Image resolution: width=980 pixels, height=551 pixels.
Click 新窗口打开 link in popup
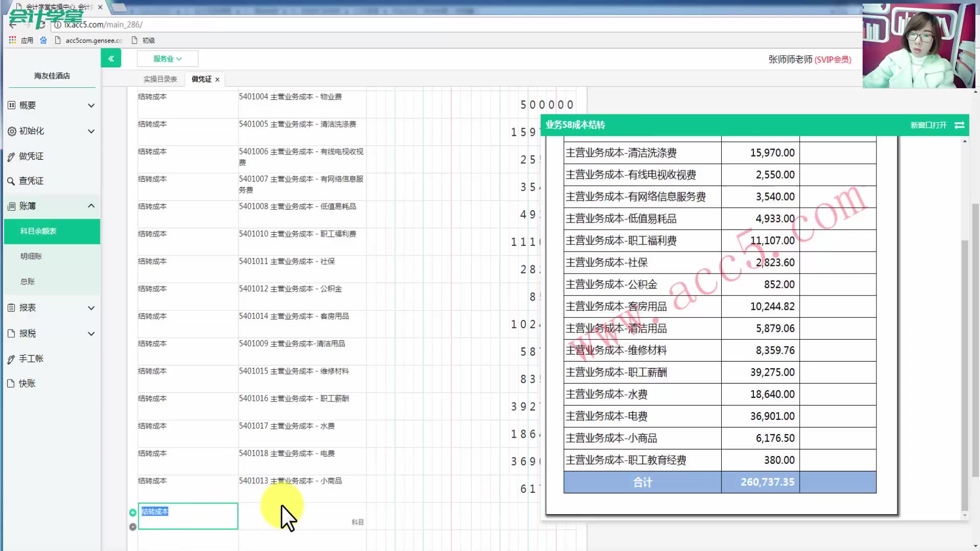point(928,125)
